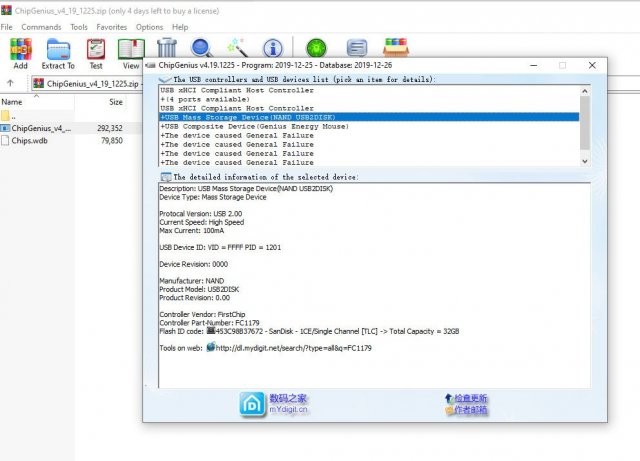
Task: Open the View book icon
Action: pos(131,49)
